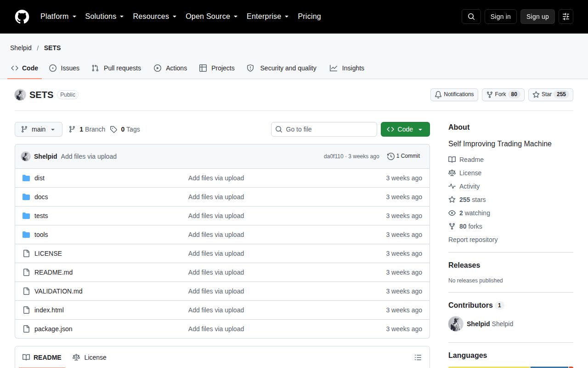Click the GitHub logo icon

click(x=22, y=17)
